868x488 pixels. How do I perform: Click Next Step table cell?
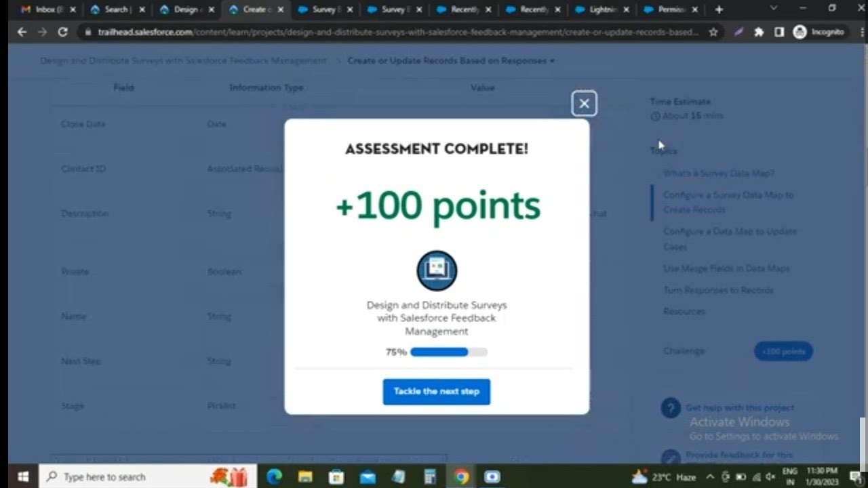click(81, 361)
